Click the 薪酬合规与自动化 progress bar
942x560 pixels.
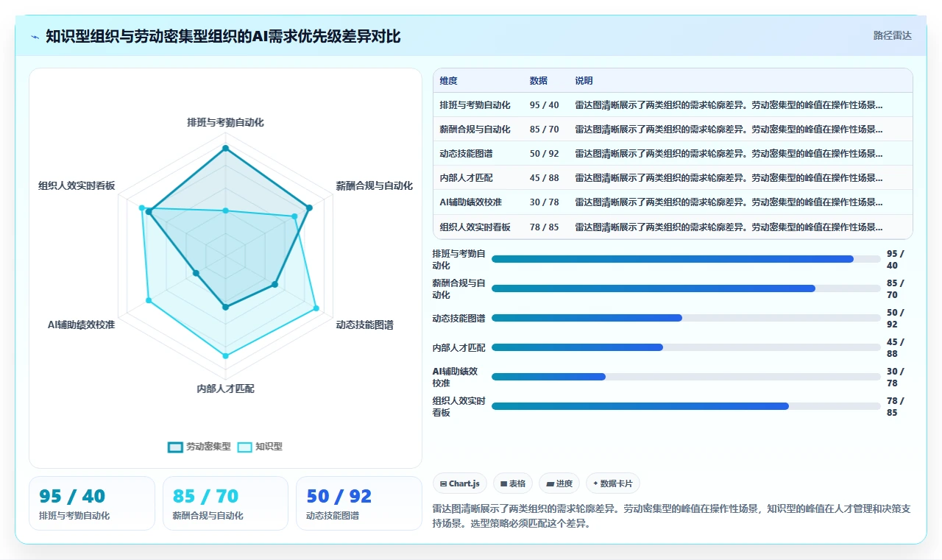(686, 288)
